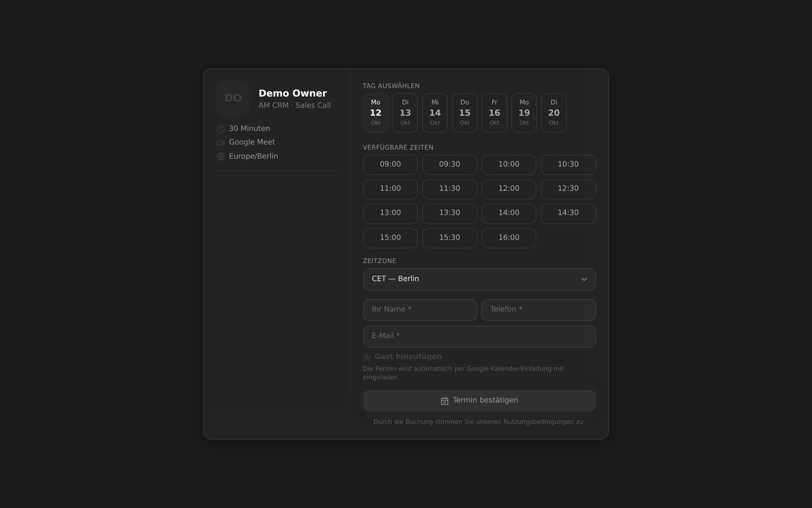The width and height of the screenshot is (812, 508).
Task: Select the 09:00 time slot
Action: [390, 165]
